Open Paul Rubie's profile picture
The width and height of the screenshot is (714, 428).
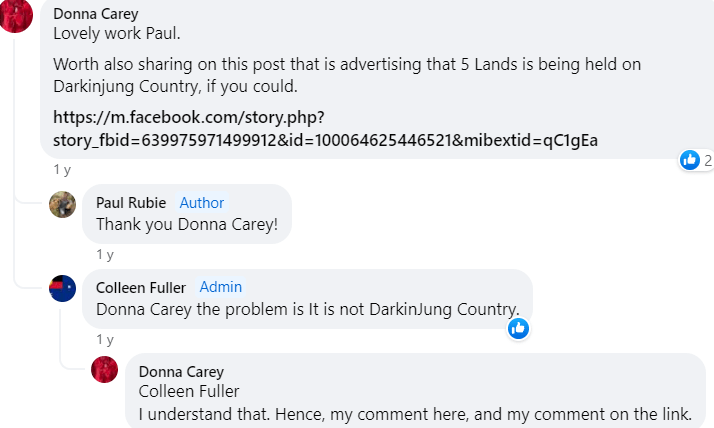tap(62, 204)
